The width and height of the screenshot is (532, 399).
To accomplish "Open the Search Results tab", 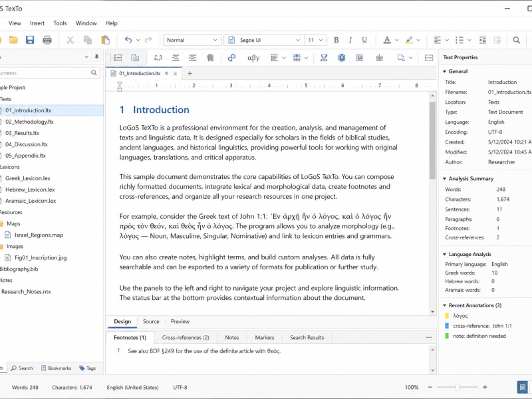I will (307, 338).
